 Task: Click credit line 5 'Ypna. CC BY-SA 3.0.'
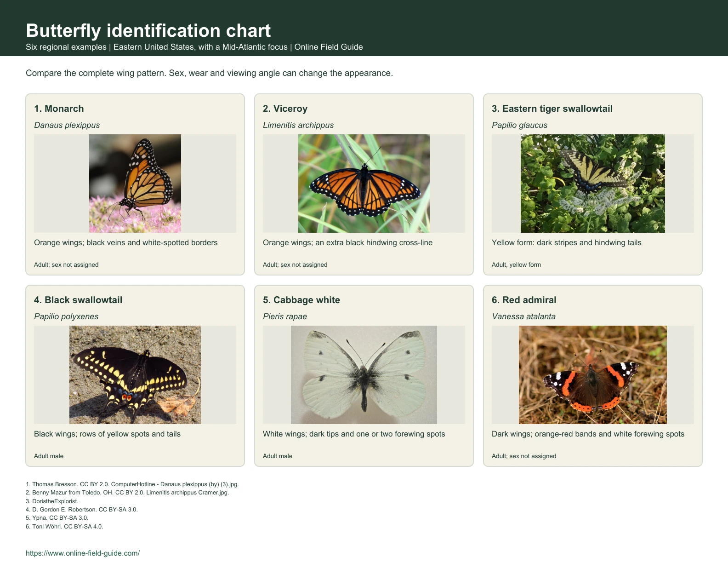[x=57, y=517]
